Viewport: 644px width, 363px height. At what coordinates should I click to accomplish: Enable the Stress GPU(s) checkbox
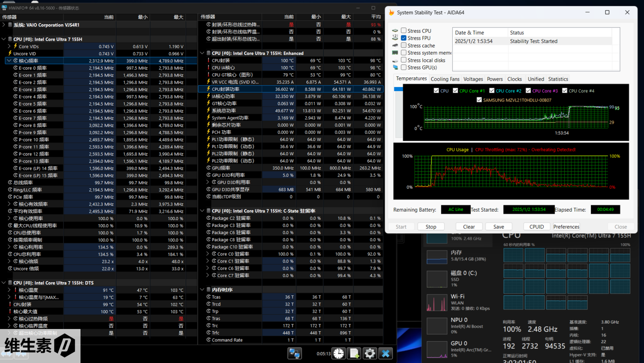404,67
